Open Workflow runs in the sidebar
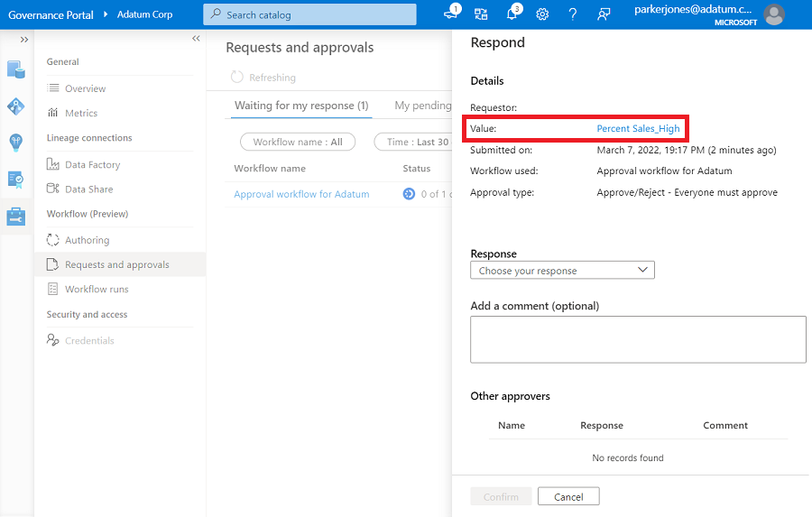Image resolution: width=812 pixels, height=517 pixels. point(97,290)
